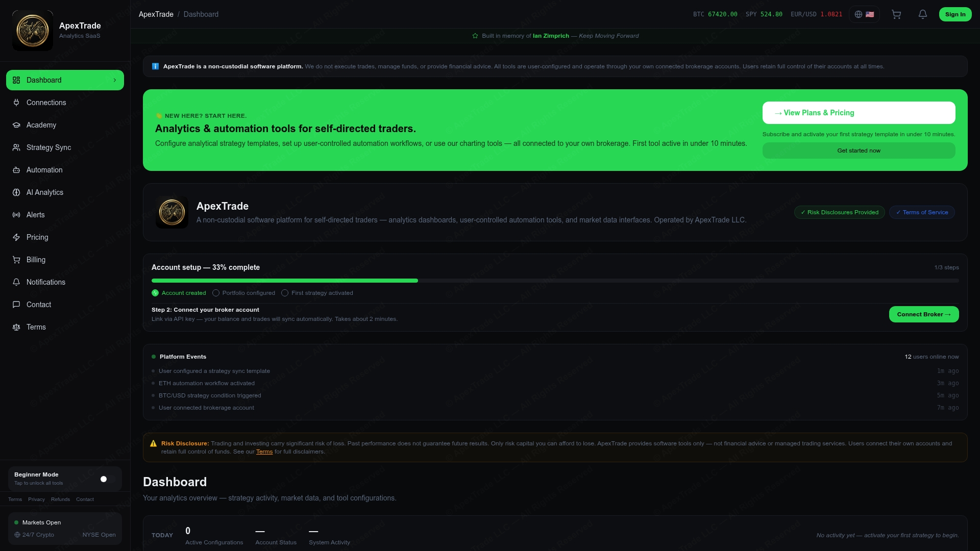Click Terms footer link in sidebar

(15, 499)
